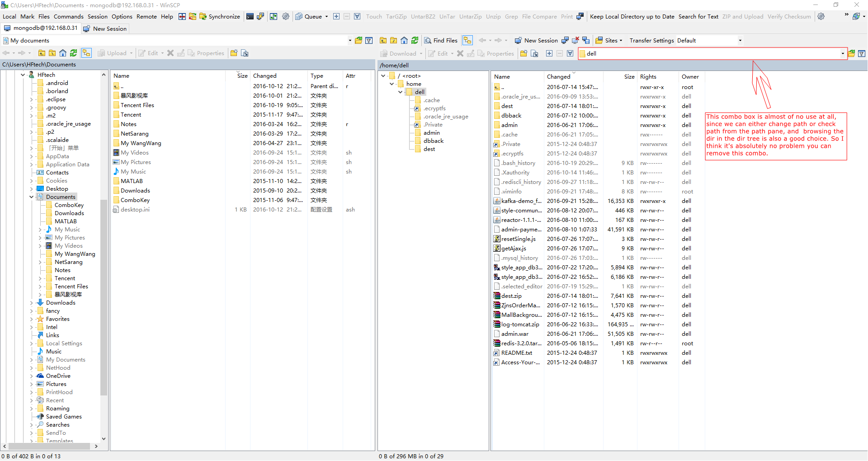This screenshot has height=461, width=868.
Task: Open the remote path dell combo box
Action: pos(843,54)
